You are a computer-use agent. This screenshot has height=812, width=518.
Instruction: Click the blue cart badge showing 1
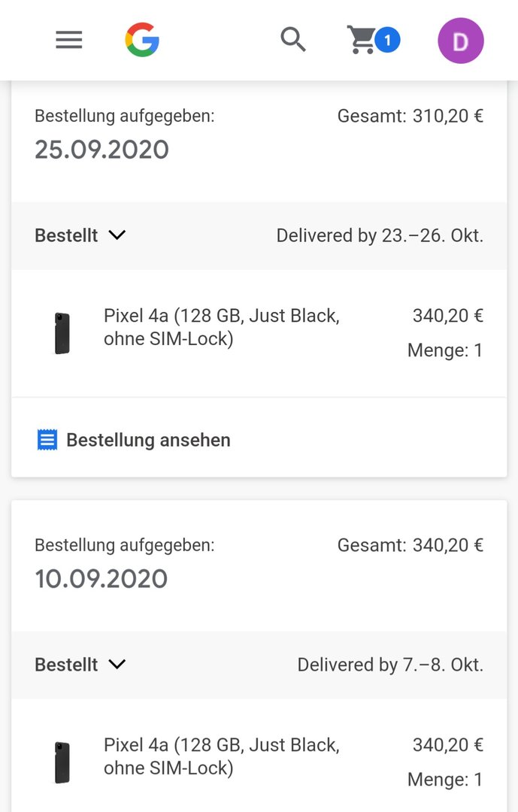coord(387,40)
